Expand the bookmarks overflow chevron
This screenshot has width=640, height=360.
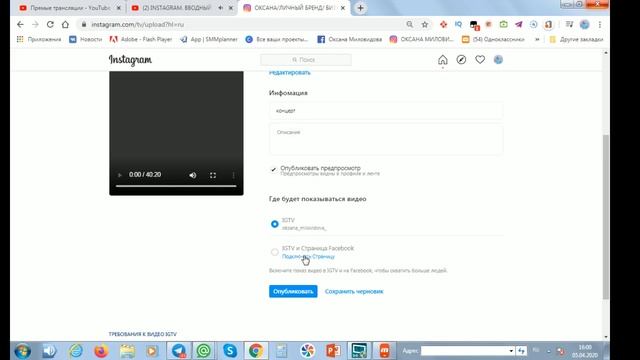[537, 39]
